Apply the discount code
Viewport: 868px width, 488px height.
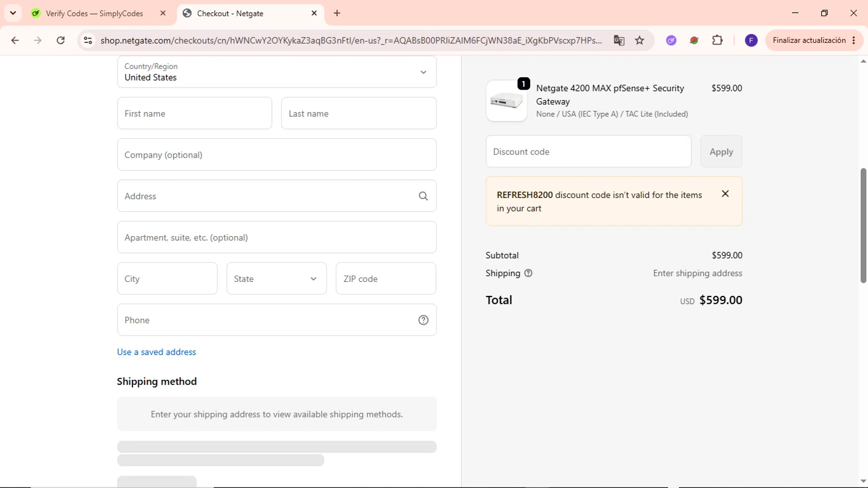click(x=721, y=152)
